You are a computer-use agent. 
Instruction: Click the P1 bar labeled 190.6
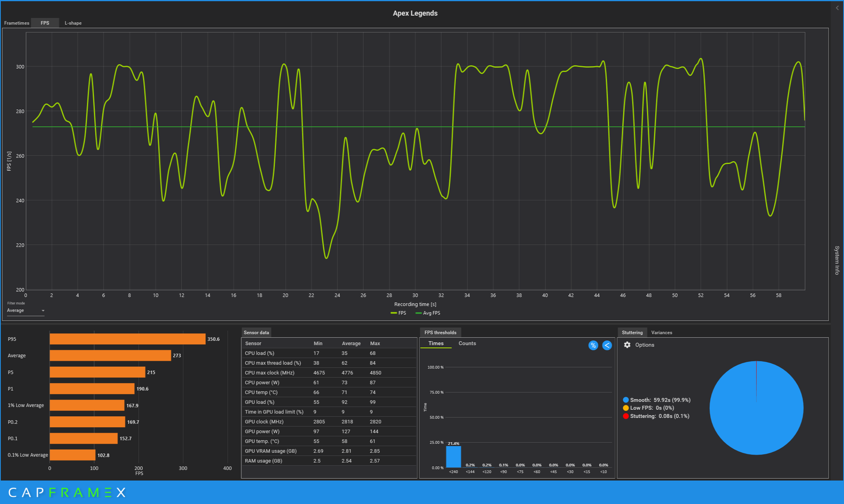92,389
